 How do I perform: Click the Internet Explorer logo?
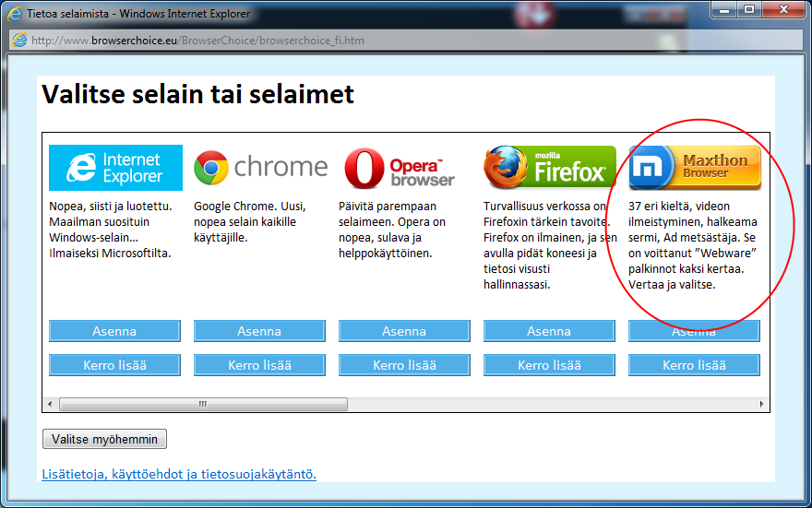pyautogui.click(x=115, y=168)
